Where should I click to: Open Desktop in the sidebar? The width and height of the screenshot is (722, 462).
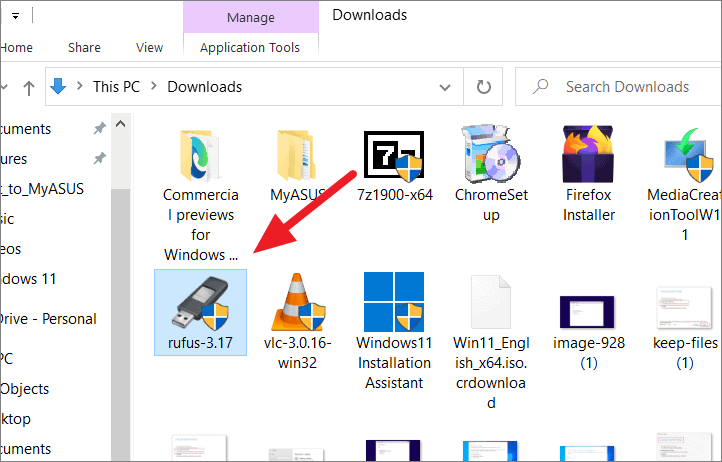coord(16,419)
